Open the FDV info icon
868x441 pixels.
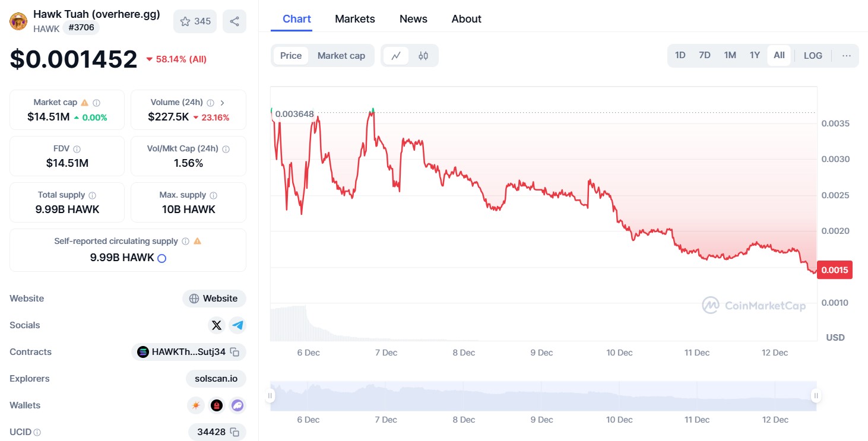point(77,149)
